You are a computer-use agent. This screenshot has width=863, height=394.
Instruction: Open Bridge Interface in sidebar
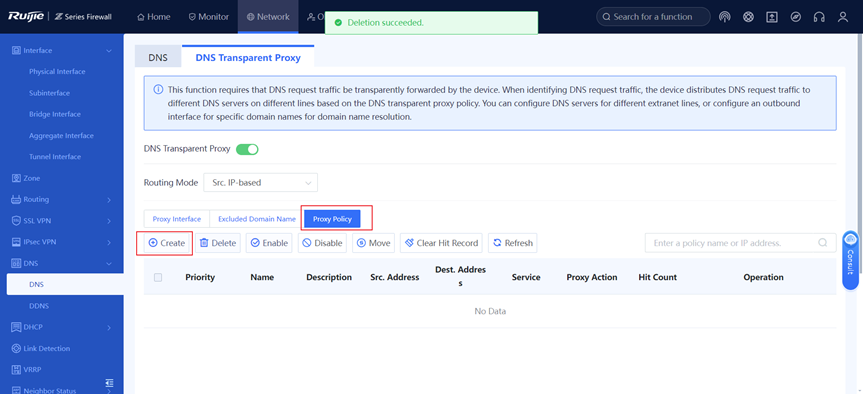point(55,114)
